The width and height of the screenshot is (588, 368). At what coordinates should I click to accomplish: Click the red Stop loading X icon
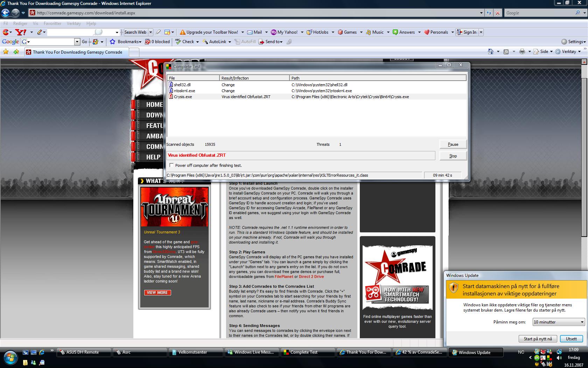(497, 13)
